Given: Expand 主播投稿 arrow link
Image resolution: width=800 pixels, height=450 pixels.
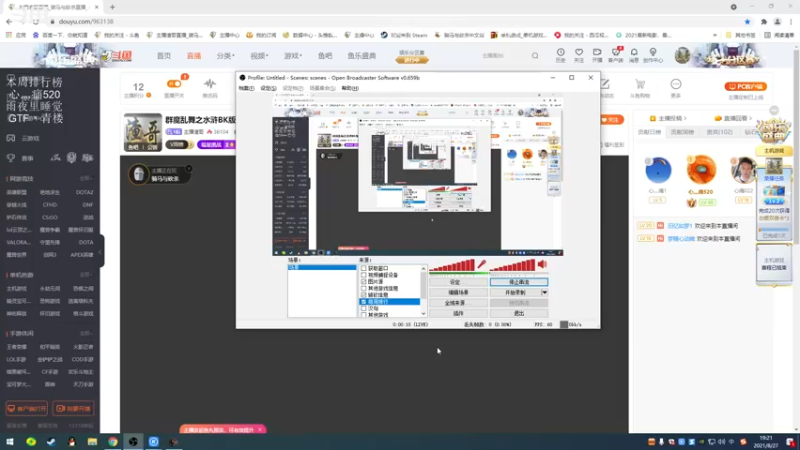Looking at the screenshot, I should tap(669, 118).
